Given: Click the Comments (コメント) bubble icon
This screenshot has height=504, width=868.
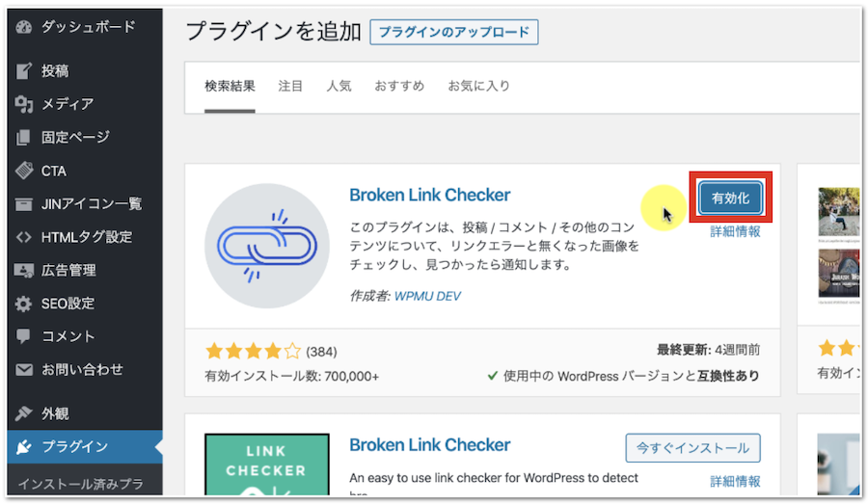Looking at the screenshot, I should click(x=24, y=336).
